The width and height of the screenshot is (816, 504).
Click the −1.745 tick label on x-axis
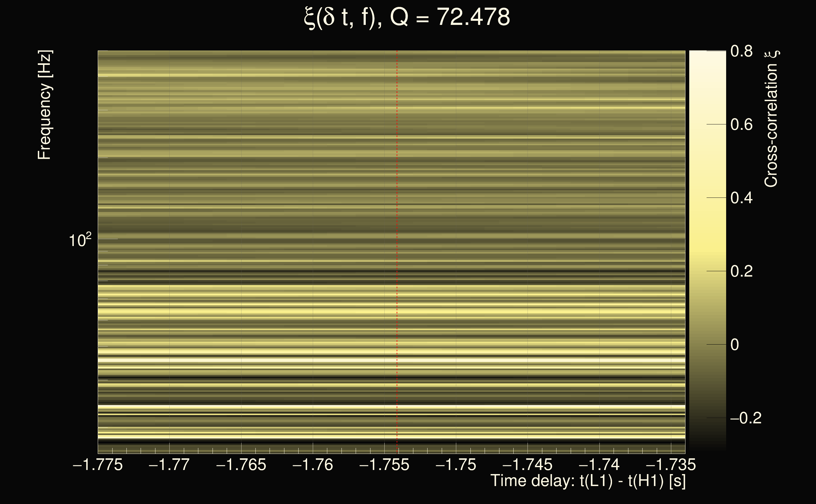(527, 465)
